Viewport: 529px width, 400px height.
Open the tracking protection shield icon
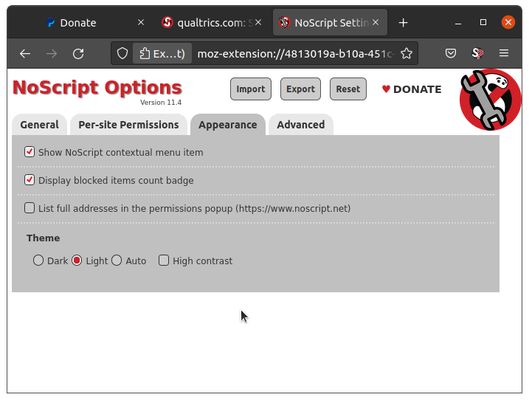[x=122, y=53]
